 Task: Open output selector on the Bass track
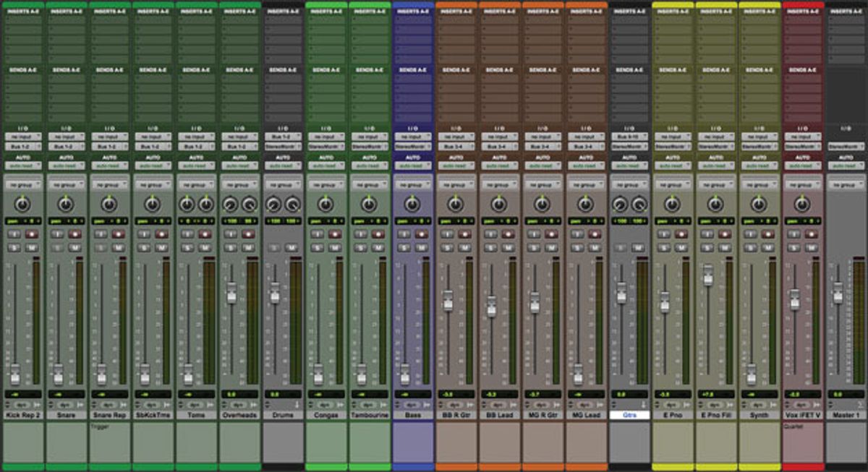coord(413,145)
